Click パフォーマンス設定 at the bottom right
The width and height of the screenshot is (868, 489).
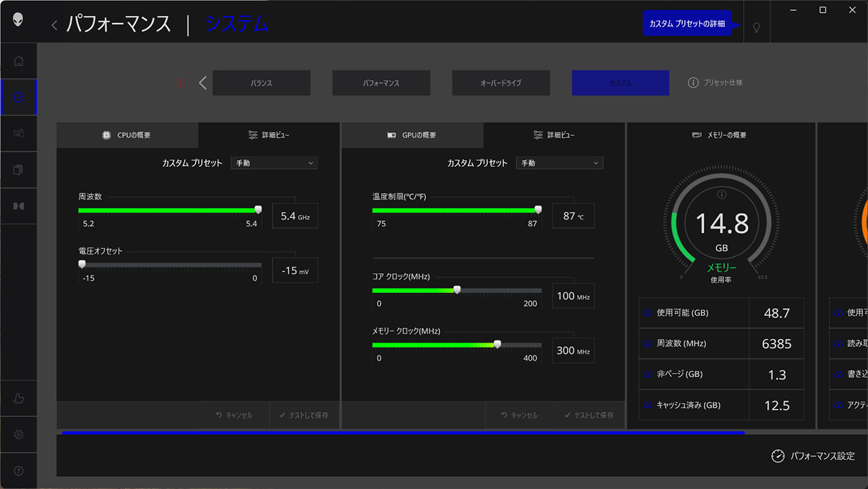[x=813, y=456]
